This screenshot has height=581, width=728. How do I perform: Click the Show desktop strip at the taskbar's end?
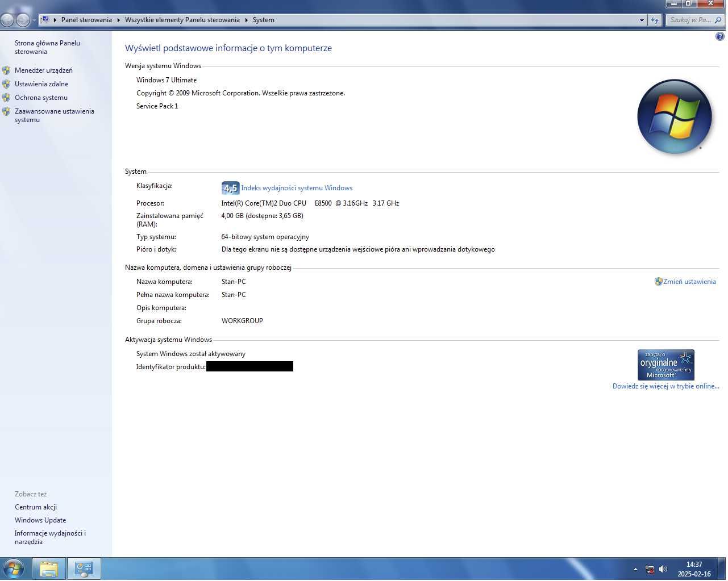point(723,569)
